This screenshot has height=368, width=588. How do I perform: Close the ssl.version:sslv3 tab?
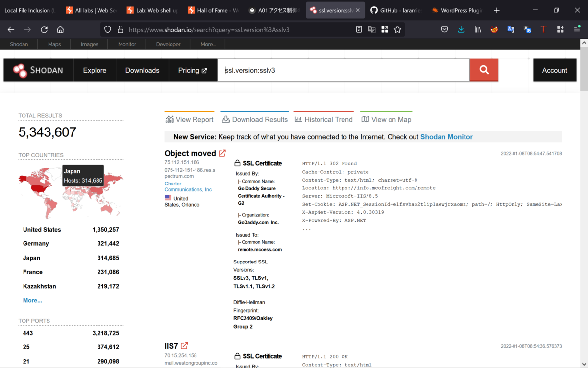[358, 10]
